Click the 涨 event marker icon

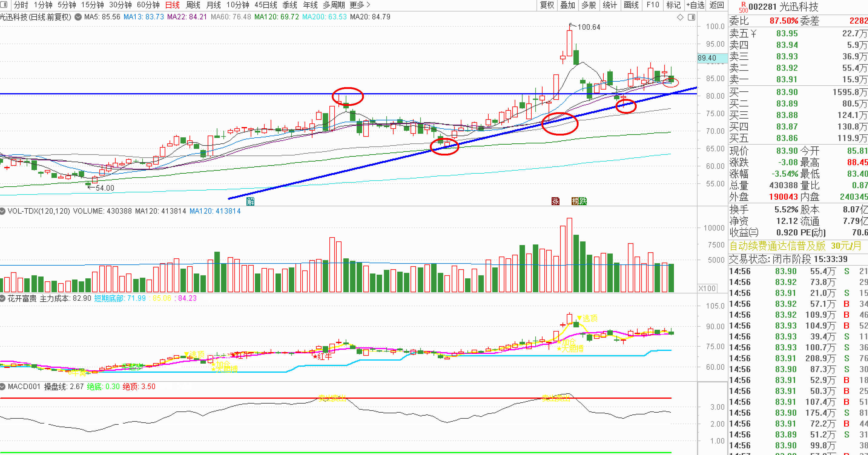point(555,201)
